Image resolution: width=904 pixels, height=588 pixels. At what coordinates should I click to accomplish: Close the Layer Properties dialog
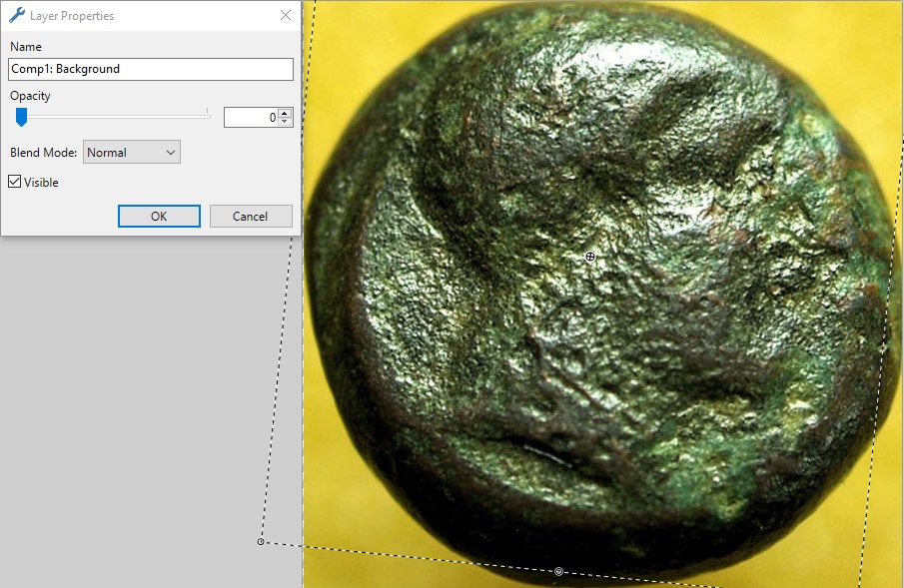[286, 15]
